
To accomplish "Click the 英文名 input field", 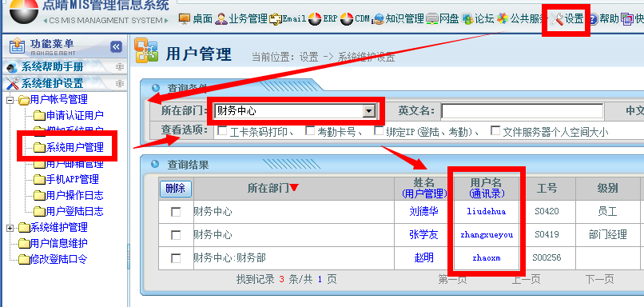I will click(x=523, y=111).
